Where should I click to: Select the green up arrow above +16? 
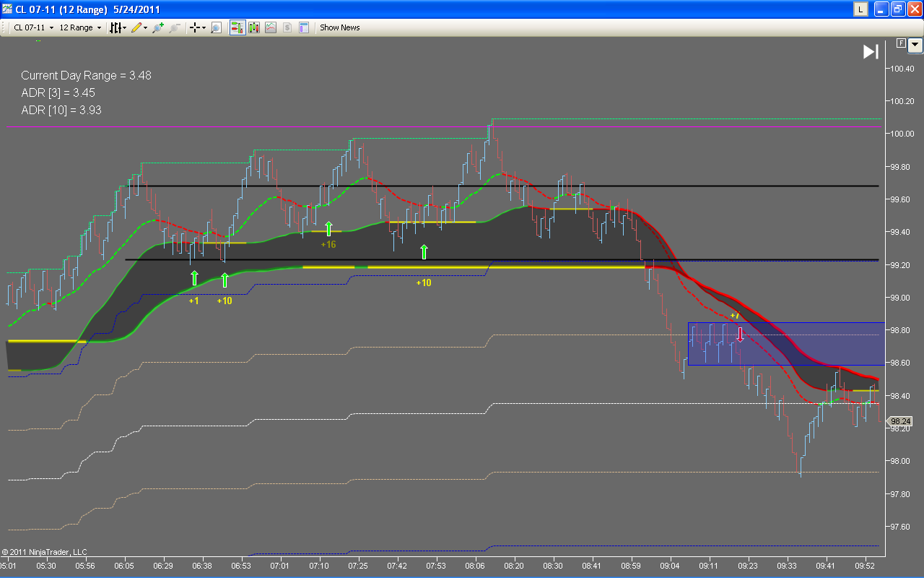click(328, 229)
